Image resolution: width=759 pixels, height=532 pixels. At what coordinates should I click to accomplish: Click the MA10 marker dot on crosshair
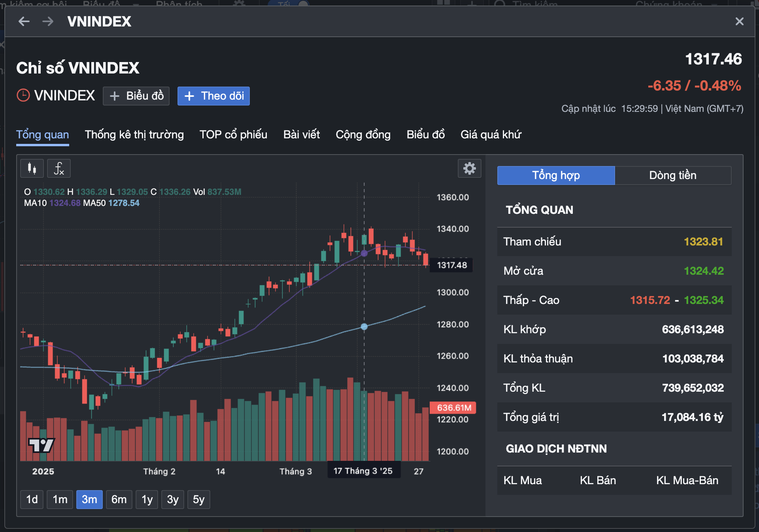pyautogui.click(x=364, y=253)
